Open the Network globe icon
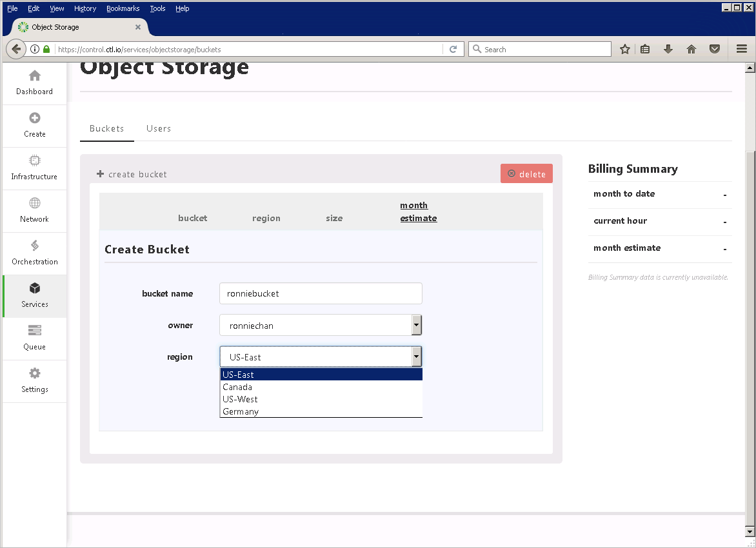 point(35,203)
